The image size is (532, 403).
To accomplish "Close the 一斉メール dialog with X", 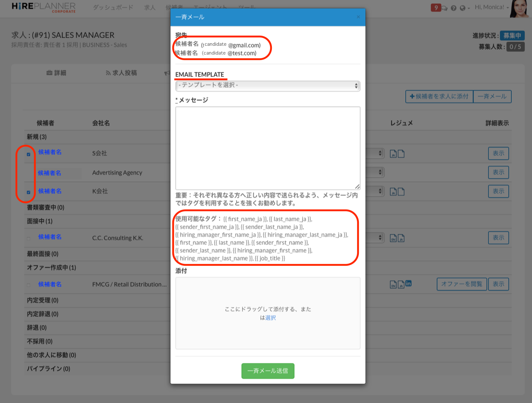I will pyautogui.click(x=358, y=17).
